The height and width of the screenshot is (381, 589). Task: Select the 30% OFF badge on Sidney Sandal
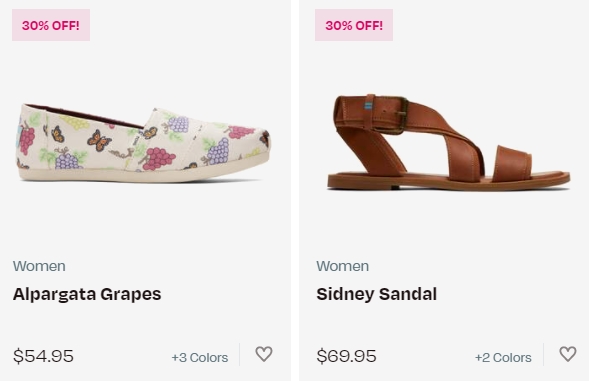354,25
